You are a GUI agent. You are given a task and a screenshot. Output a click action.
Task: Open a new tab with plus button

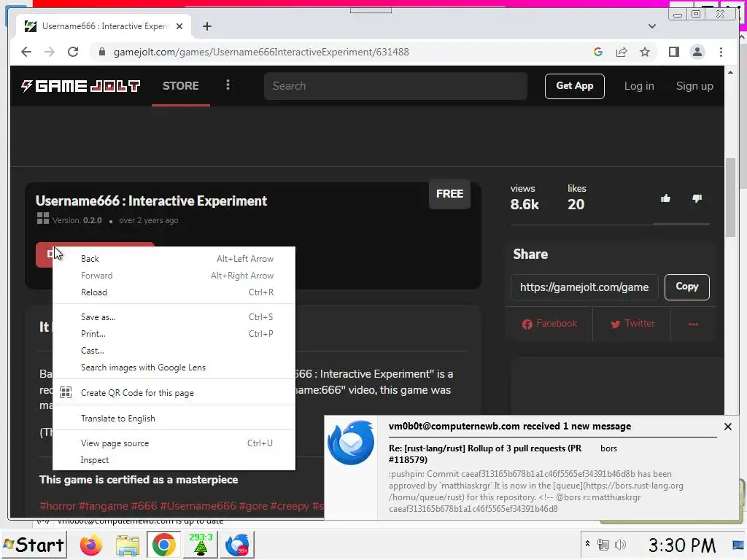(206, 26)
